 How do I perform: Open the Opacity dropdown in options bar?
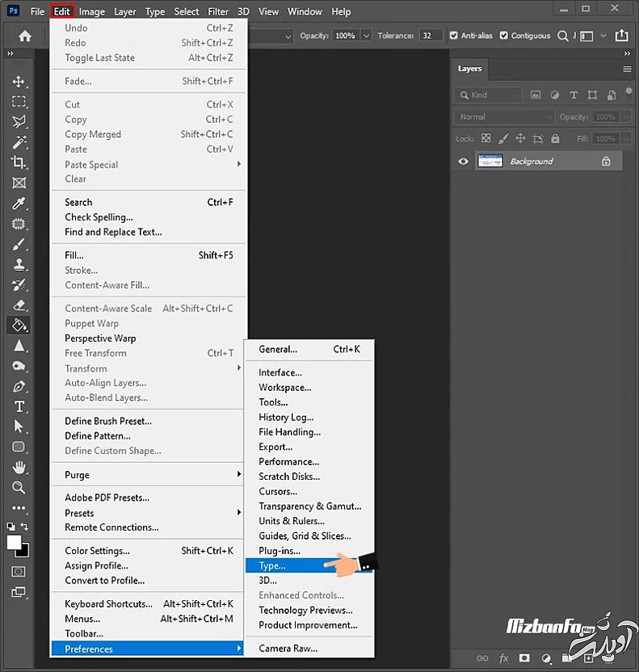click(366, 36)
